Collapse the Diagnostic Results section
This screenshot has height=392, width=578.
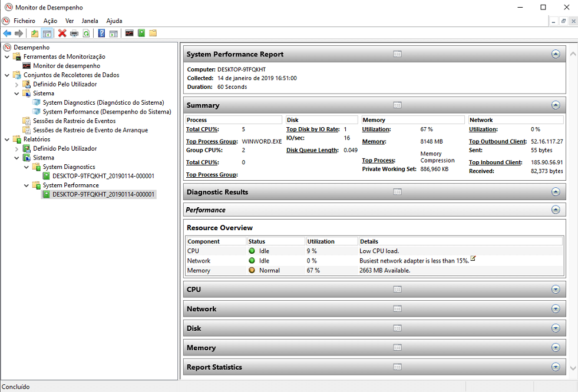tap(556, 192)
